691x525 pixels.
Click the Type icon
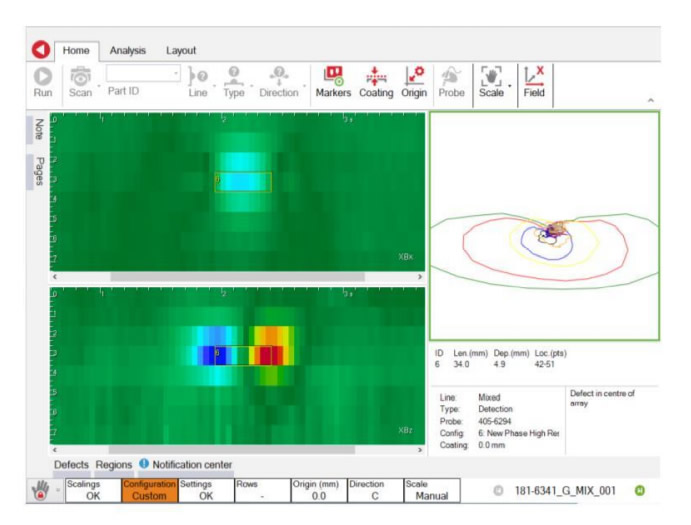coord(234,76)
